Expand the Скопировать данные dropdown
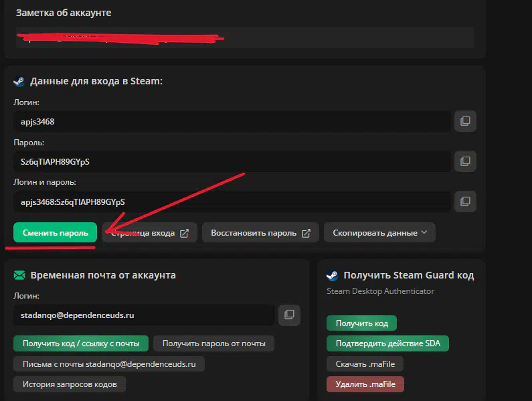This screenshot has width=532, height=401. [379, 233]
